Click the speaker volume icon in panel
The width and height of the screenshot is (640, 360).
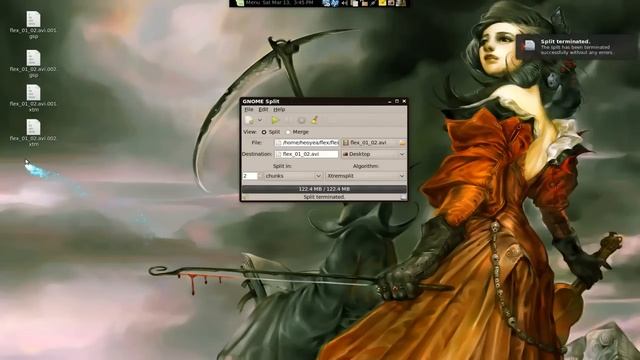(345, 3)
